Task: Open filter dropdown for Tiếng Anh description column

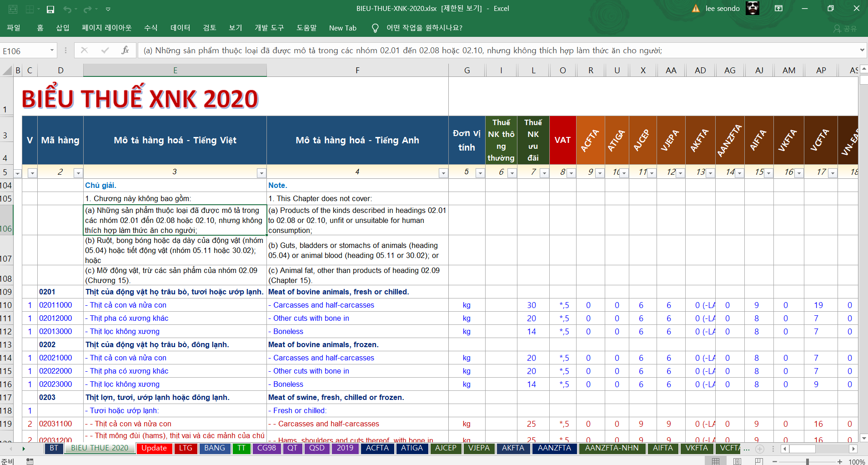Action: pyautogui.click(x=443, y=173)
